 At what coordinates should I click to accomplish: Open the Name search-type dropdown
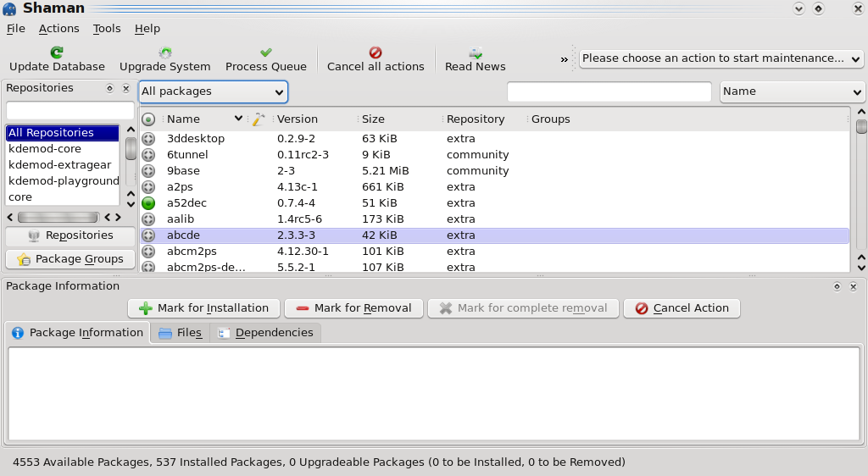point(793,91)
